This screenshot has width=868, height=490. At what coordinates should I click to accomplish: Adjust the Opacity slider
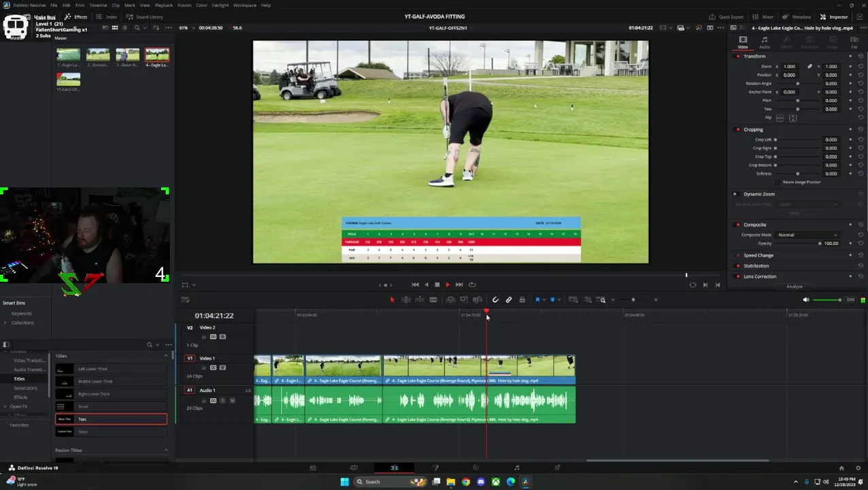click(x=799, y=243)
